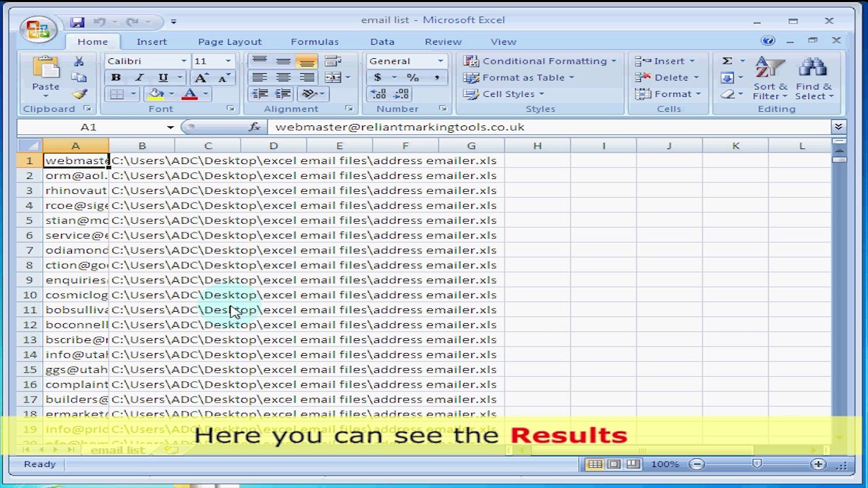Paste from clipboard using the Paste button
Image resolution: width=868 pixels, height=488 pixels.
(45, 75)
